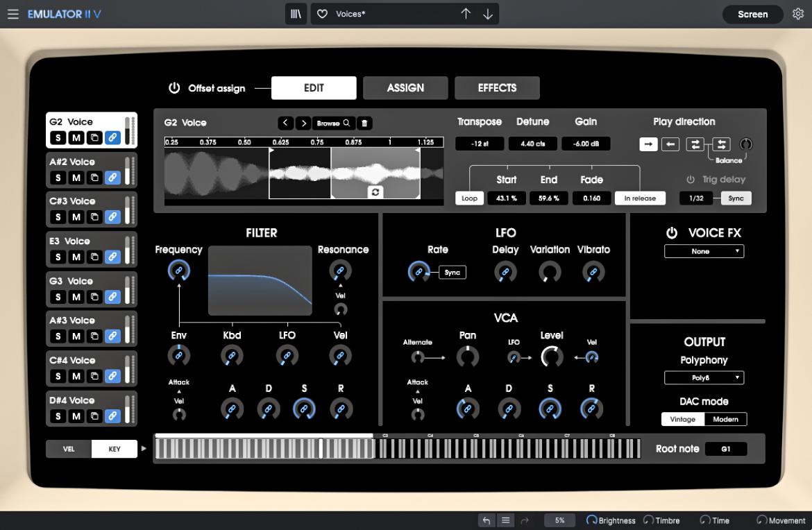Solo the G2 Voice
The image size is (812, 530).
pos(58,137)
